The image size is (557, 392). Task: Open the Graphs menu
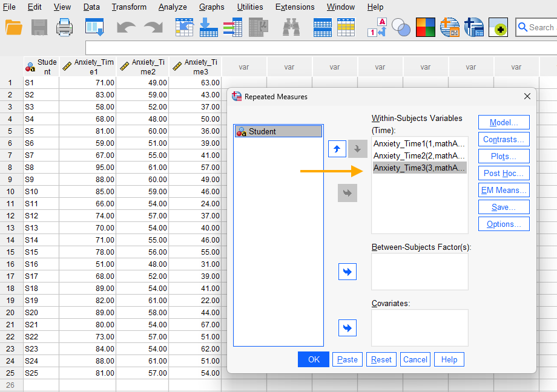click(x=212, y=7)
